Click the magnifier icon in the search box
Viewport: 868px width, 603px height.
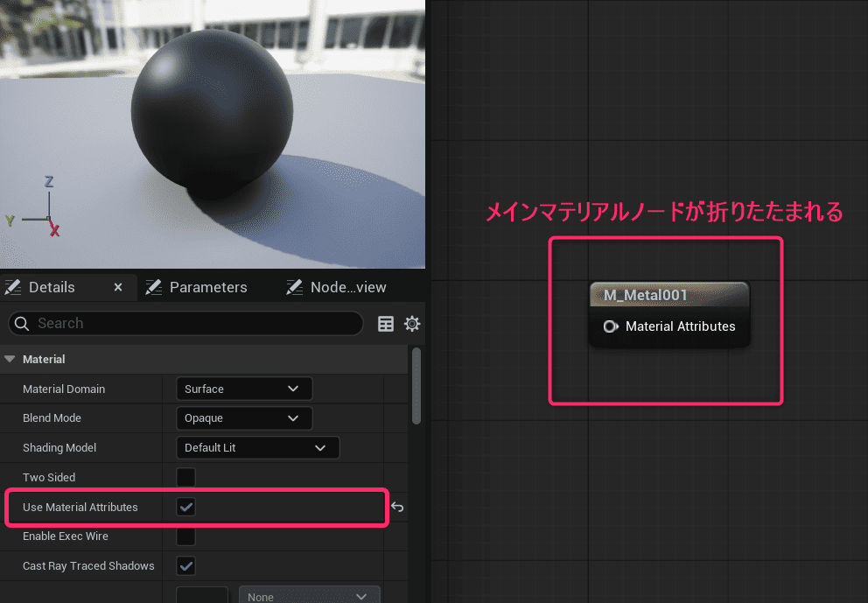(x=23, y=324)
